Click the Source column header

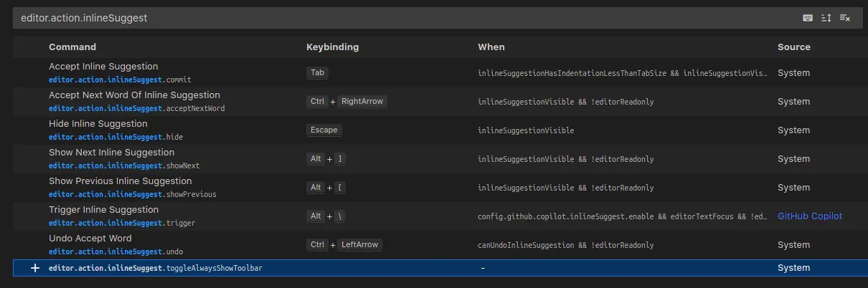pyautogui.click(x=794, y=47)
